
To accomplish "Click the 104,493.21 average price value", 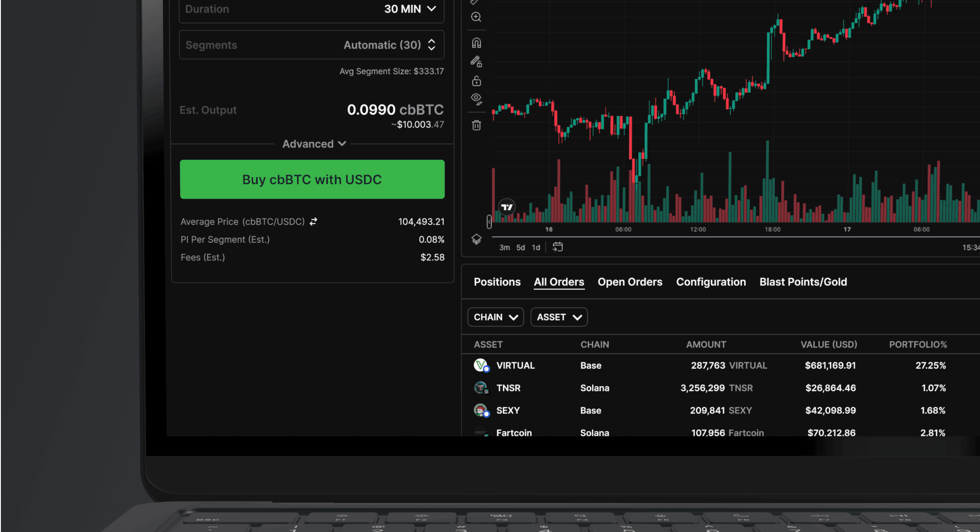I will 421,222.
